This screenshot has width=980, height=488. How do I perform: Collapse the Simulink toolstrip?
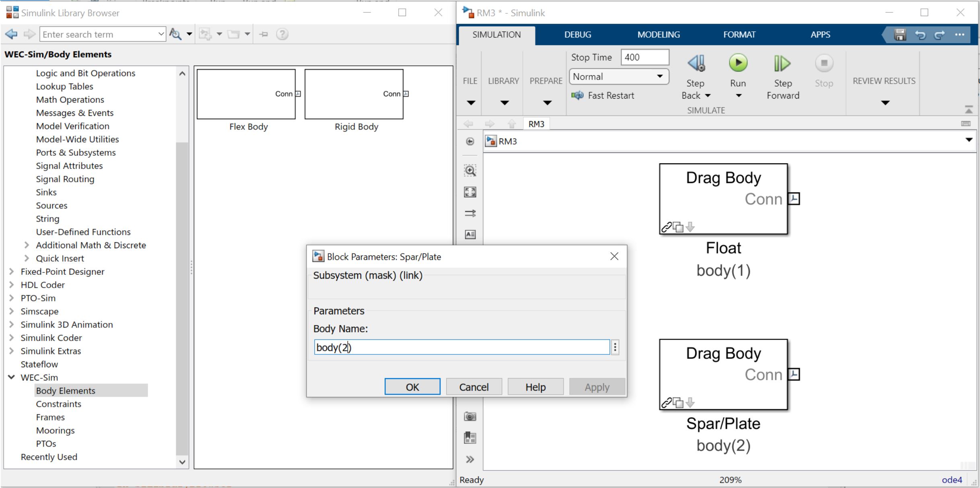click(x=969, y=109)
